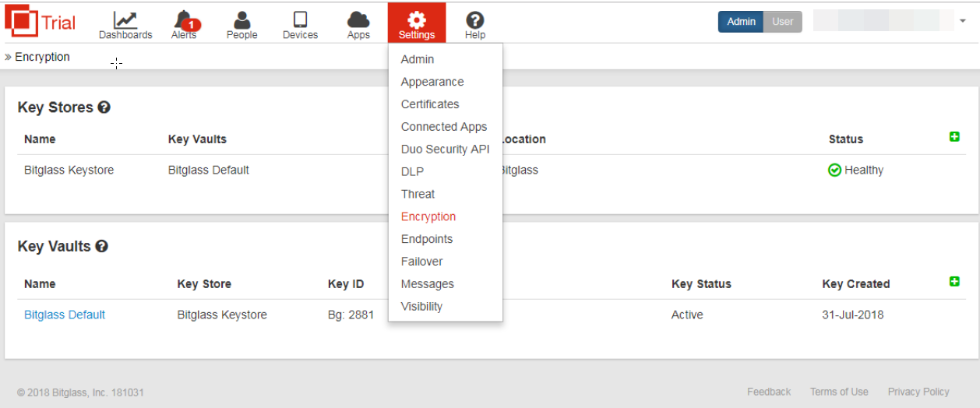Open the Bitglass Default key vault link
This screenshot has width=980, height=408.
65,315
